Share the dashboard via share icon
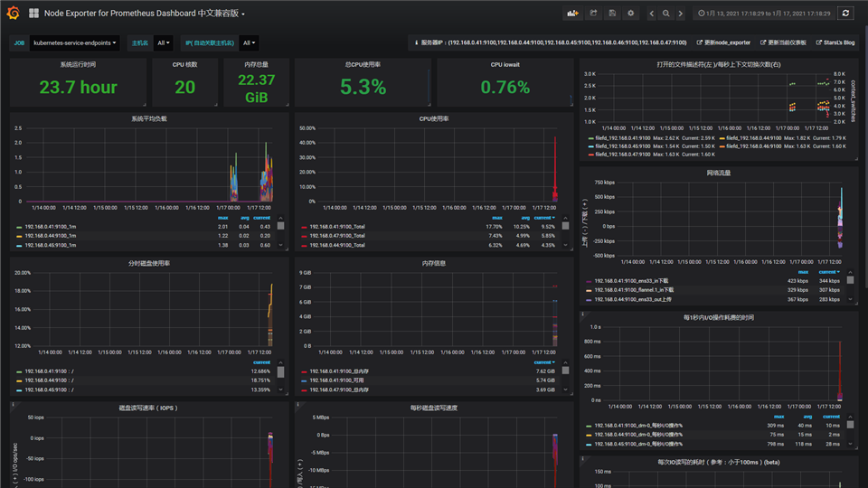 (593, 14)
